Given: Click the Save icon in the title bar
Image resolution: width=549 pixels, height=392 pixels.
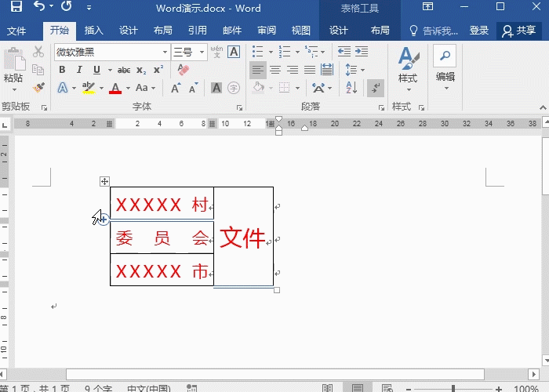Looking at the screenshot, I should tap(16, 6).
